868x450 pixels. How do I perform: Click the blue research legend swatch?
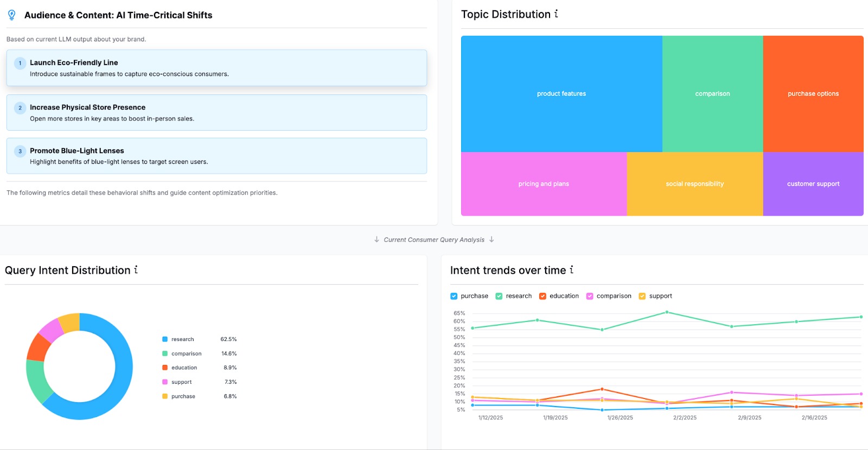pos(165,339)
